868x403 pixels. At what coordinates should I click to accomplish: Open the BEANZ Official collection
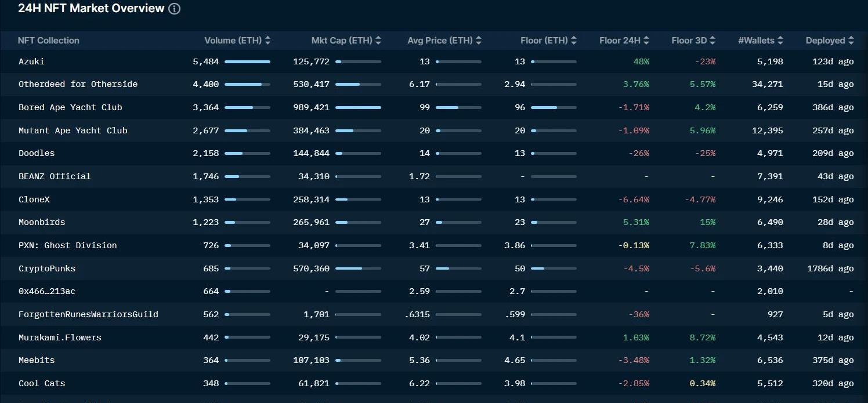pos(55,176)
